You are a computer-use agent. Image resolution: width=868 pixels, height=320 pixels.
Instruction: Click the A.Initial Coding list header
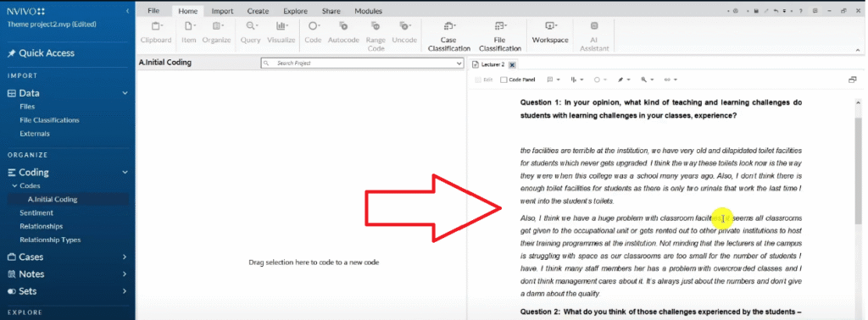[165, 63]
